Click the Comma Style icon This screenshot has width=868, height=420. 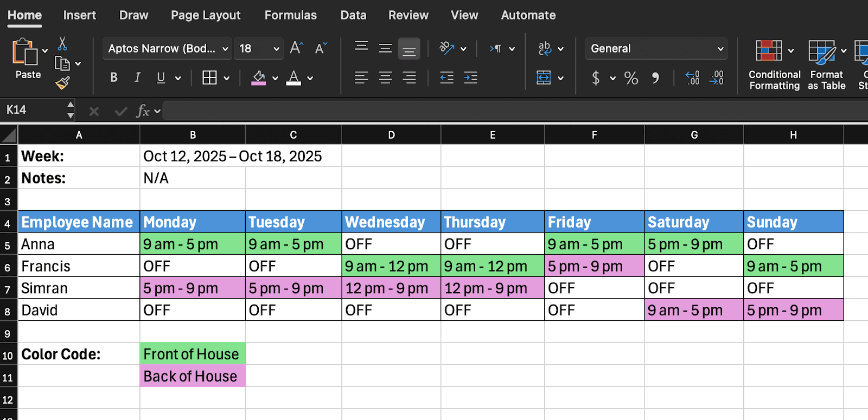(656, 79)
